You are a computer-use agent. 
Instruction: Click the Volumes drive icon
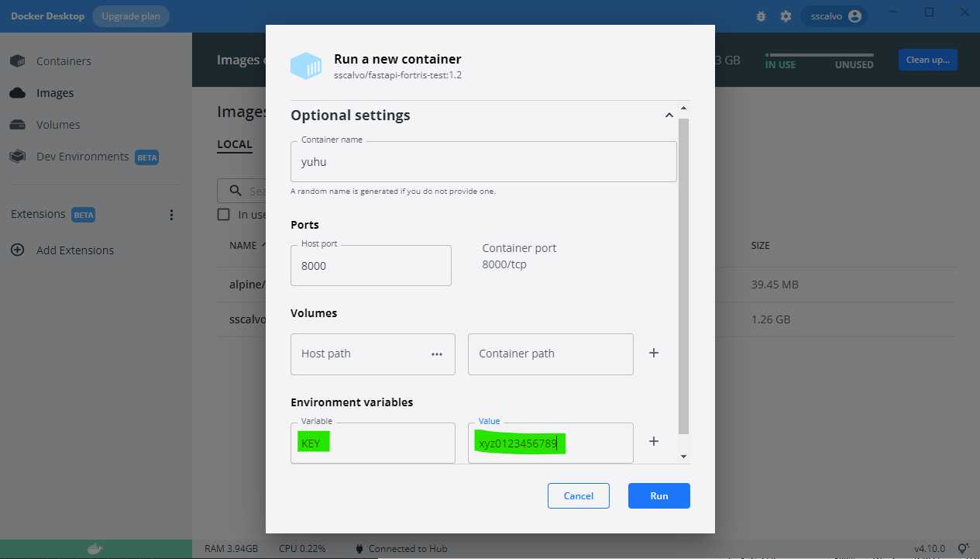[x=17, y=125]
